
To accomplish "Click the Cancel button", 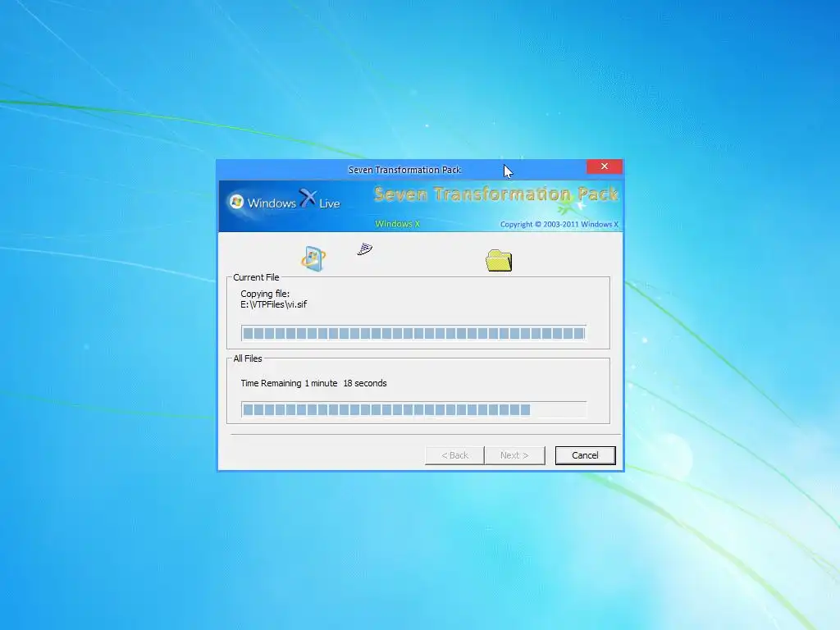I will pos(585,455).
